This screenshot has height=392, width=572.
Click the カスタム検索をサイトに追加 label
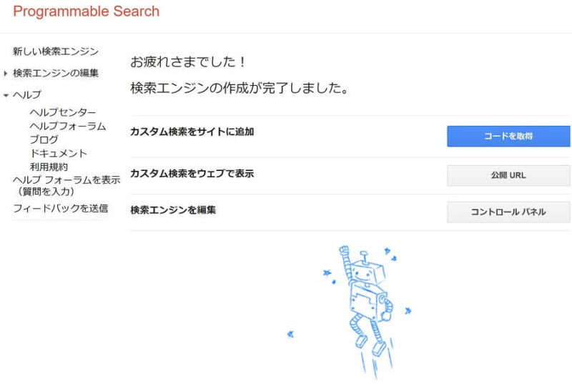pos(192,132)
